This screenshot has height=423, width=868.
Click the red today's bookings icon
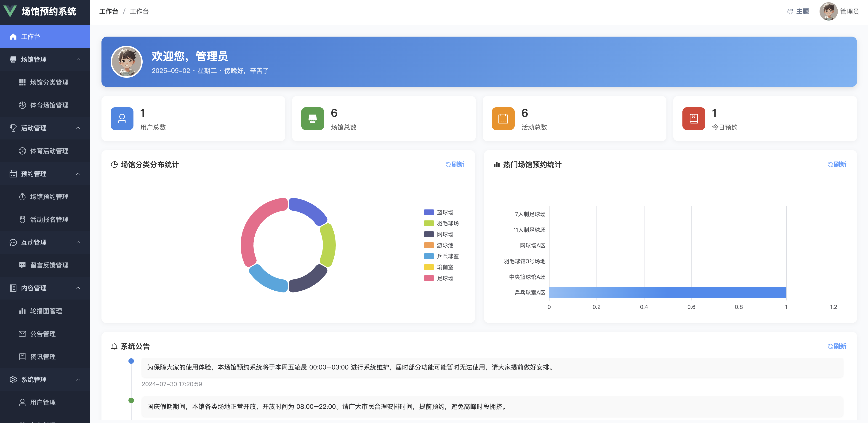pos(693,119)
